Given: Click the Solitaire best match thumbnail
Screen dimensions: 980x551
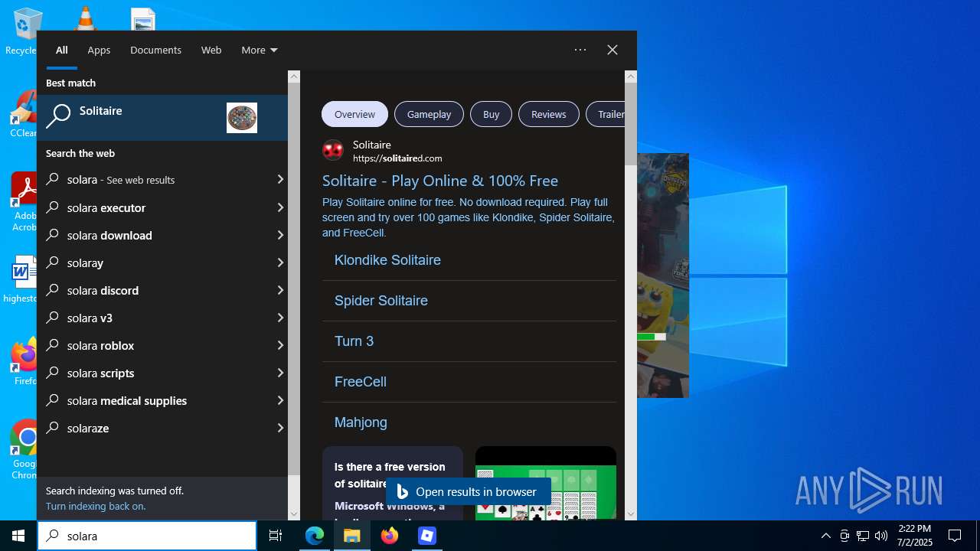Looking at the screenshot, I should [x=242, y=118].
